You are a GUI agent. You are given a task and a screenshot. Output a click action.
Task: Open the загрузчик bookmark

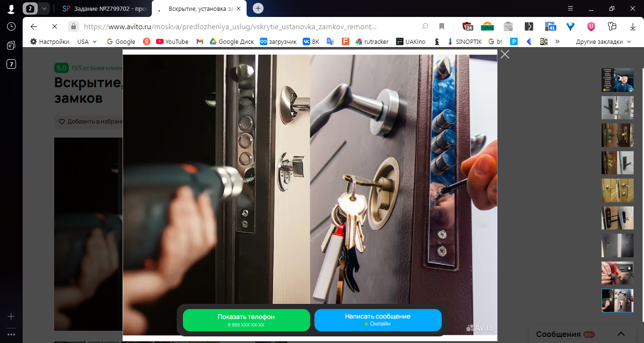coord(278,41)
